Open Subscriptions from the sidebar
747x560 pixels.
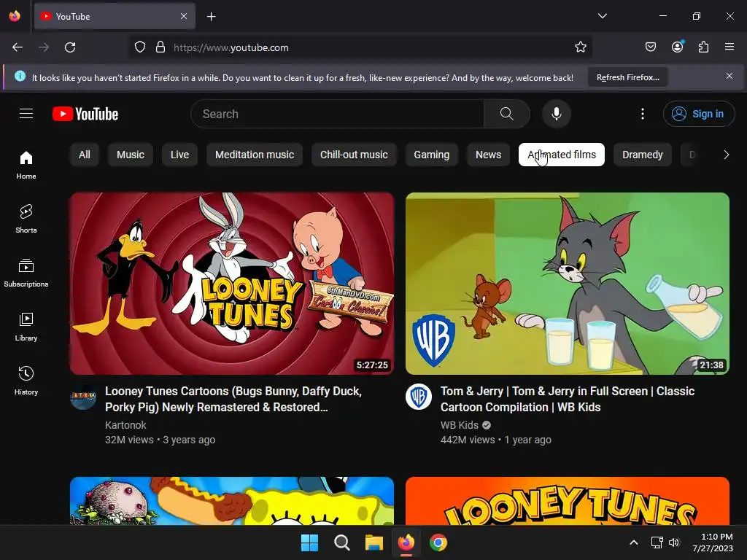(x=26, y=273)
